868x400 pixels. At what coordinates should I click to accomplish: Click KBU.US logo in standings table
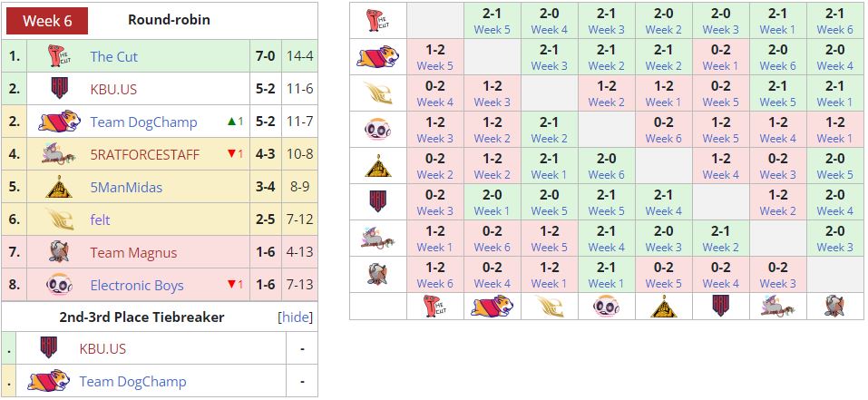point(61,89)
